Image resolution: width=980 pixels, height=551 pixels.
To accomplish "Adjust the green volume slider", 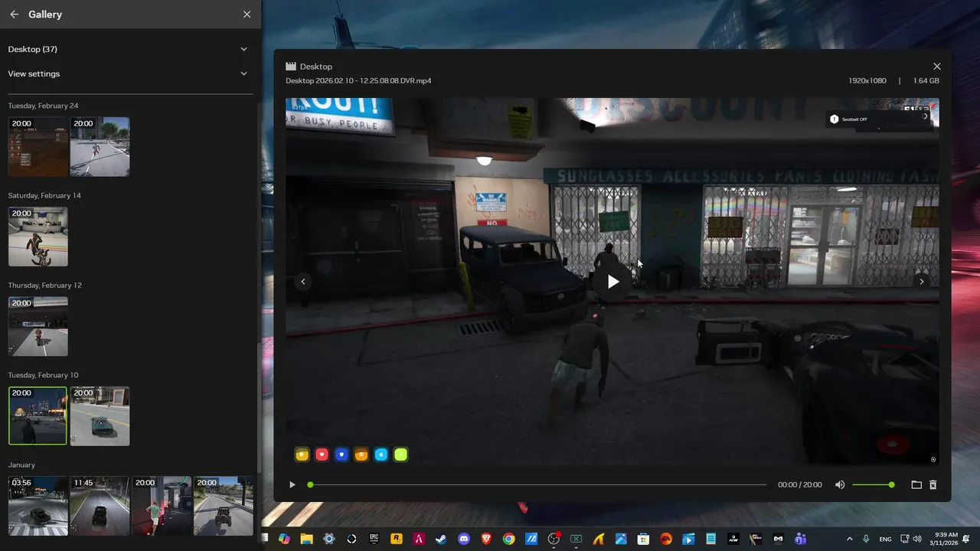I will [x=873, y=484].
